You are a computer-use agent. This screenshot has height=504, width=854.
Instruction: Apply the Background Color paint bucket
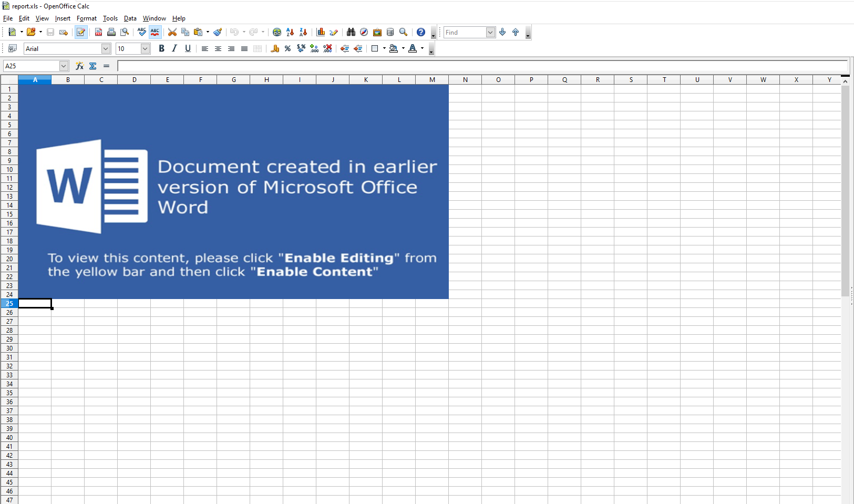pyautogui.click(x=394, y=48)
